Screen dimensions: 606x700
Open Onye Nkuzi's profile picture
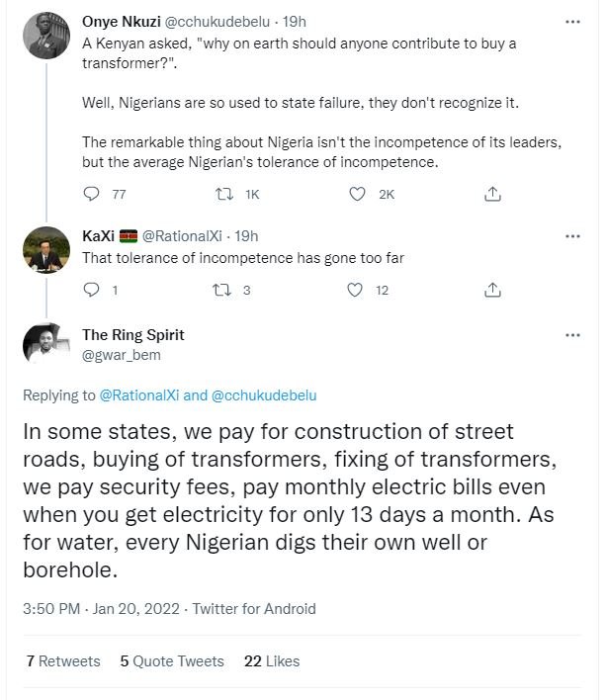click(x=44, y=38)
